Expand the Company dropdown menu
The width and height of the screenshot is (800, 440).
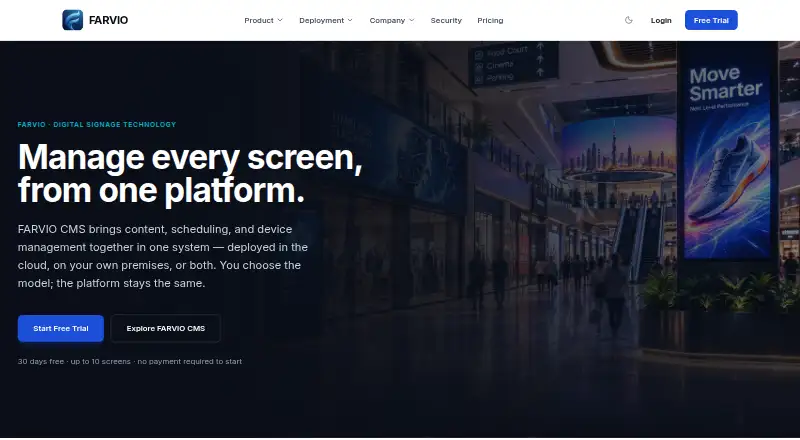point(392,20)
